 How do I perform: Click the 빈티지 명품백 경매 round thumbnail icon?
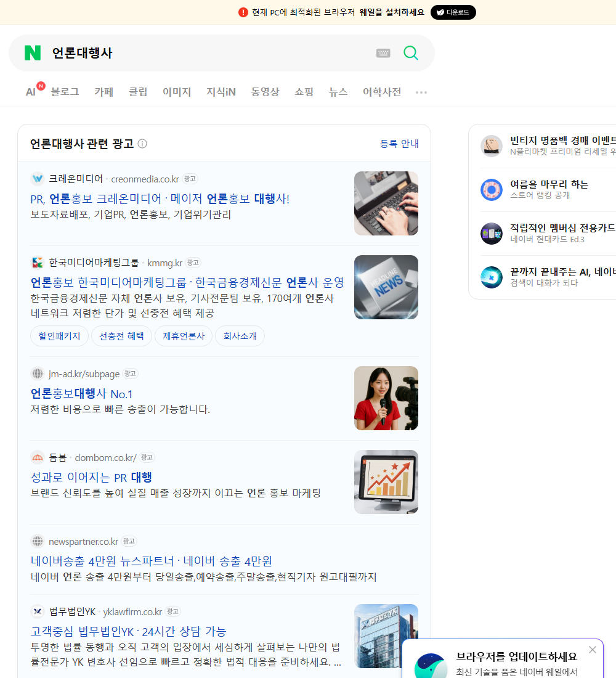tap(492, 145)
